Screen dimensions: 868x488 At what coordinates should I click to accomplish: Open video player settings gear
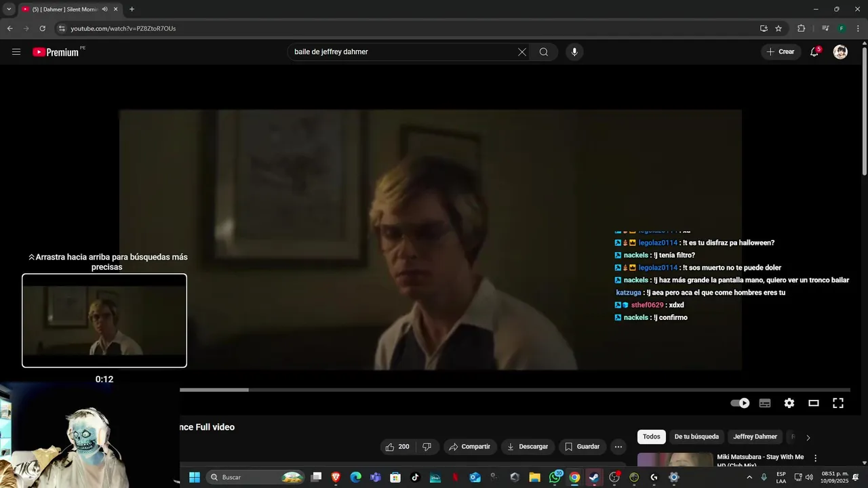[x=789, y=403]
